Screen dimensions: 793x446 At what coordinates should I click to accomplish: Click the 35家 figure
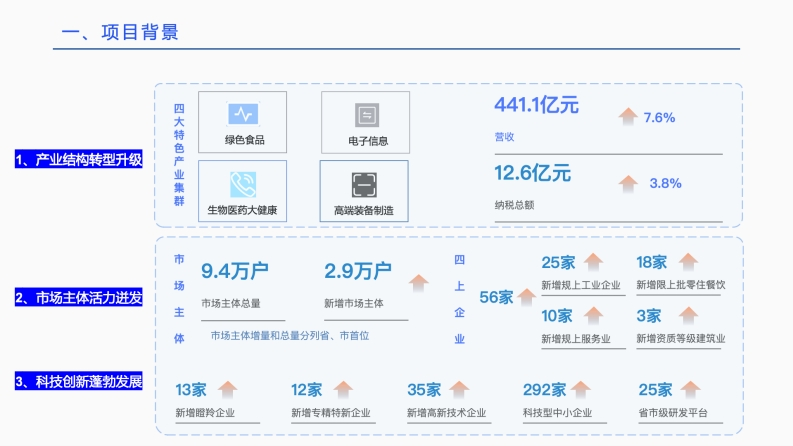424,390
